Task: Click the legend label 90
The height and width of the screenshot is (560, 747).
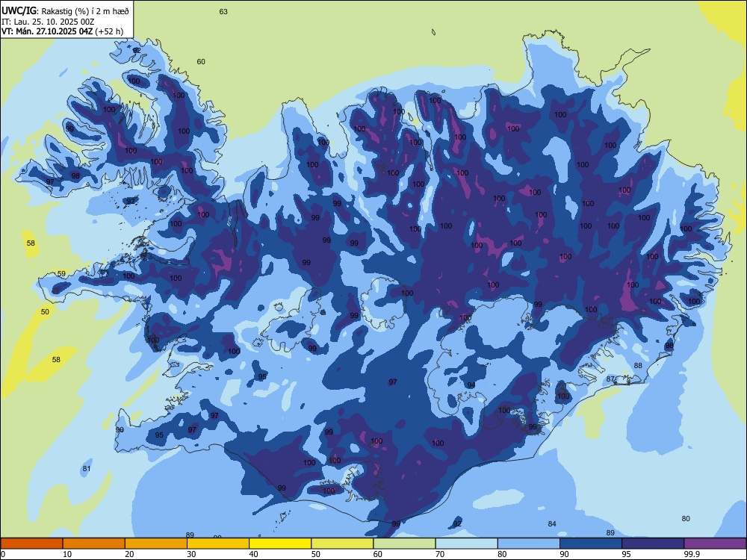Action: 564,554
